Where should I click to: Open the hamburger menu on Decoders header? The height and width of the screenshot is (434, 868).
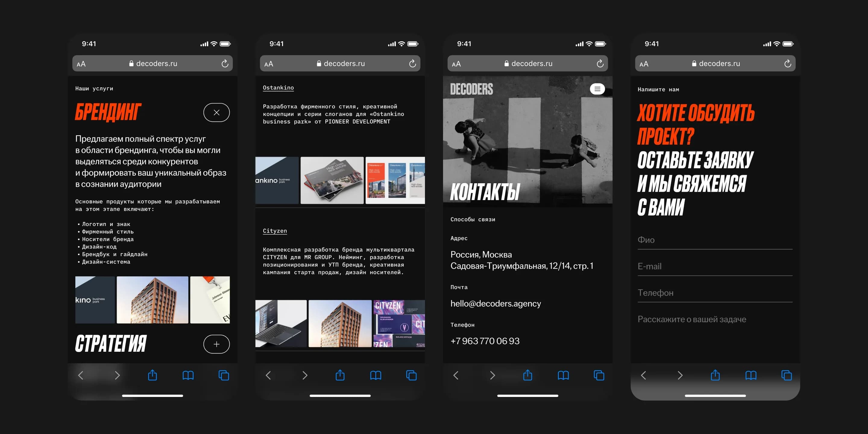tap(597, 89)
